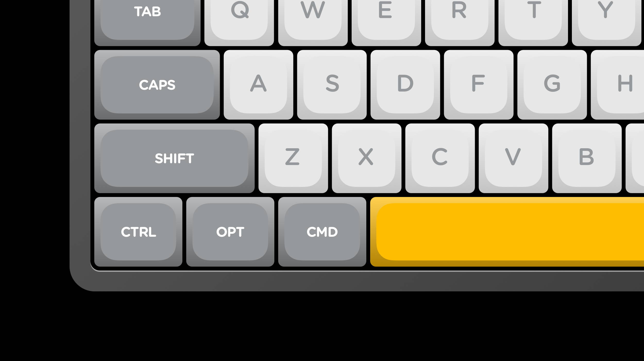644x361 pixels.
Task: Click the TAB key
Action: click(147, 23)
